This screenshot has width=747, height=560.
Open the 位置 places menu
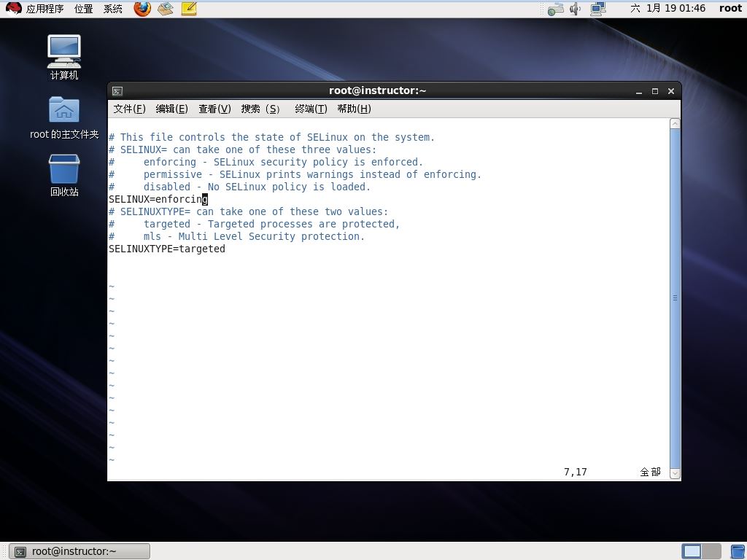pos(84,9)
